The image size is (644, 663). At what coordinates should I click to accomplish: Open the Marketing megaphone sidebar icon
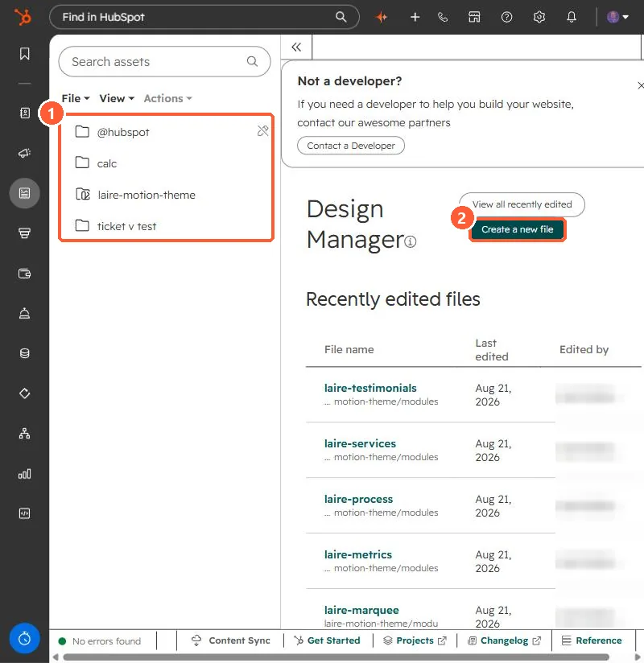tap(24, 153)
